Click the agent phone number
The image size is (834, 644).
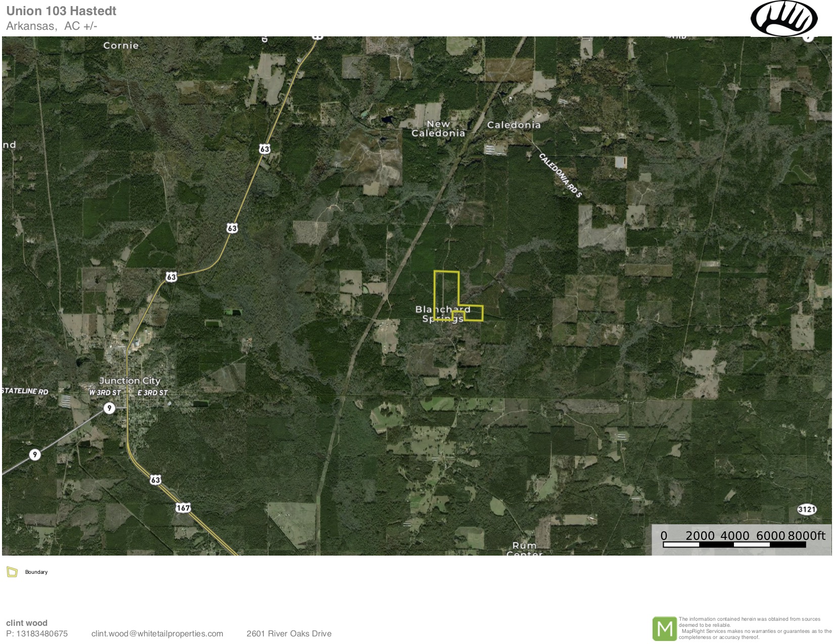(x=37, y=633)
